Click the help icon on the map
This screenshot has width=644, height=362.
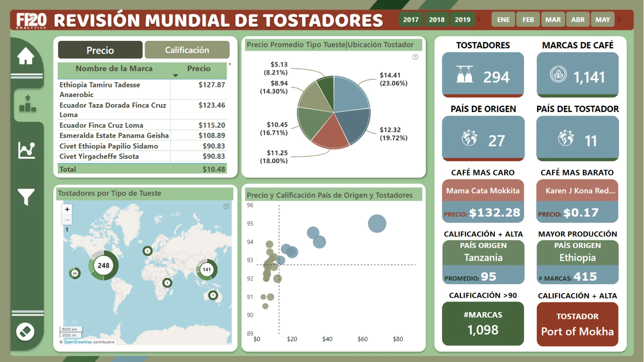point(226,206)
